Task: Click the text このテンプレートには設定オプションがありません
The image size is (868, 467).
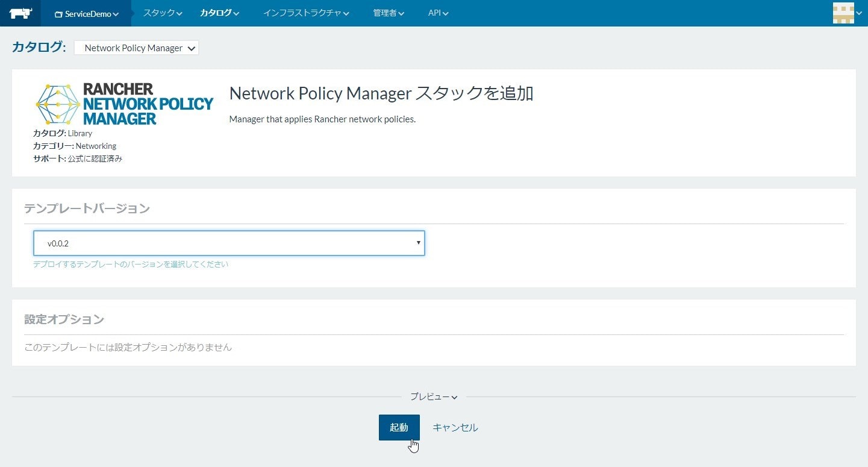Action: click(128, 347)
